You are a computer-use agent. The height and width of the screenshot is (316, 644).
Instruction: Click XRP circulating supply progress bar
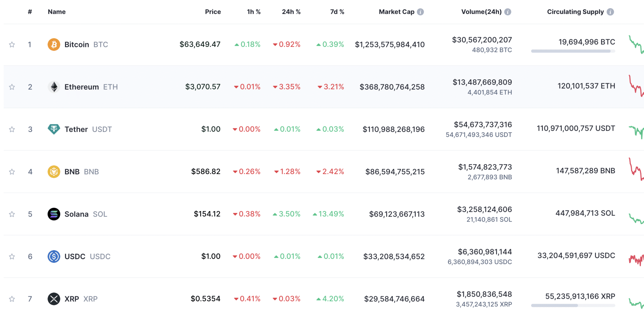pyautogui.click(x=573, y=305)
